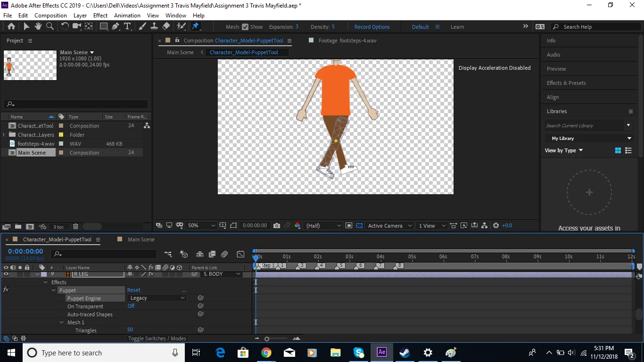Select the Zoom magnifier tool
The height and width of the screenshot is (362, 644).
pos(50,27)
